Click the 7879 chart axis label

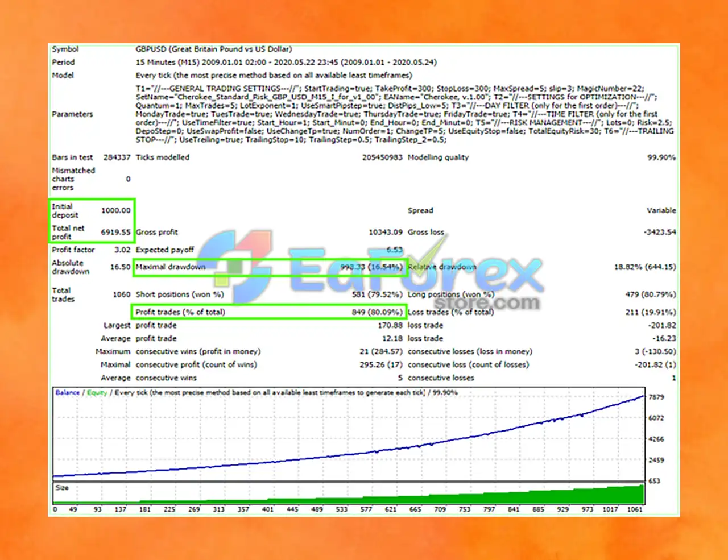click(x=656, y=397)
